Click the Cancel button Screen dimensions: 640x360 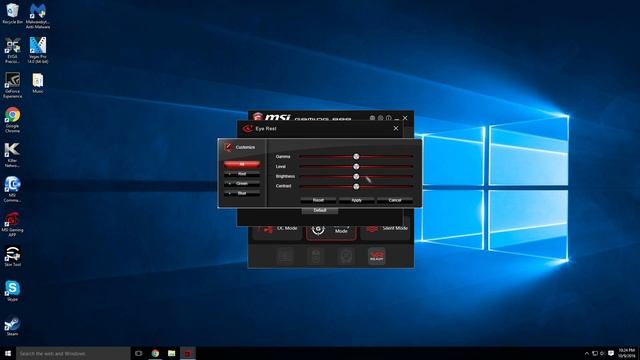tap(395, 200)
